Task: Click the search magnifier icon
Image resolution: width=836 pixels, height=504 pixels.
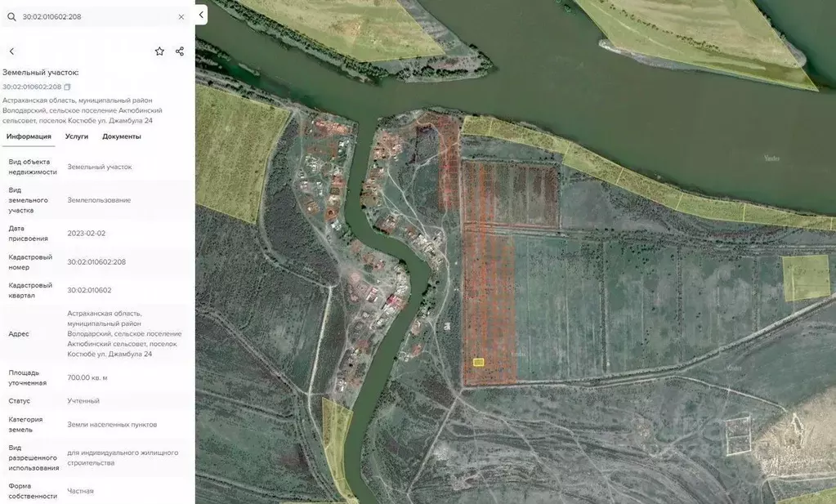Action: [11, 16]
